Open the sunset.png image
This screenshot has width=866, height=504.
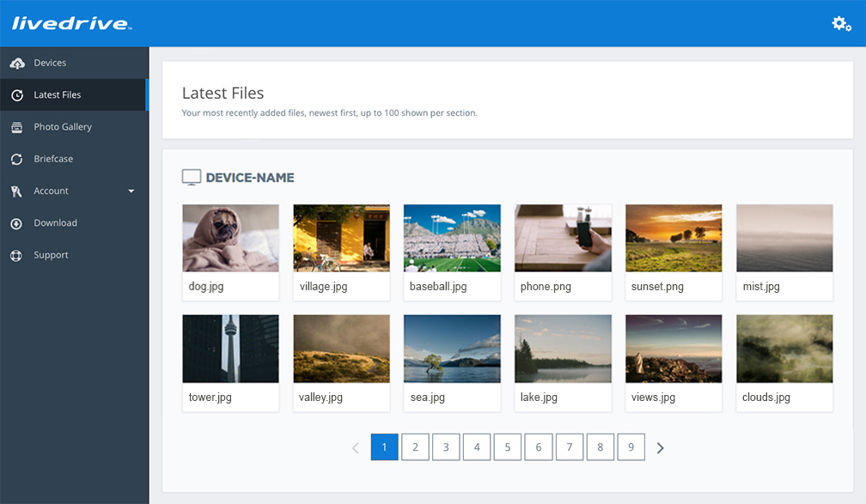674,237
